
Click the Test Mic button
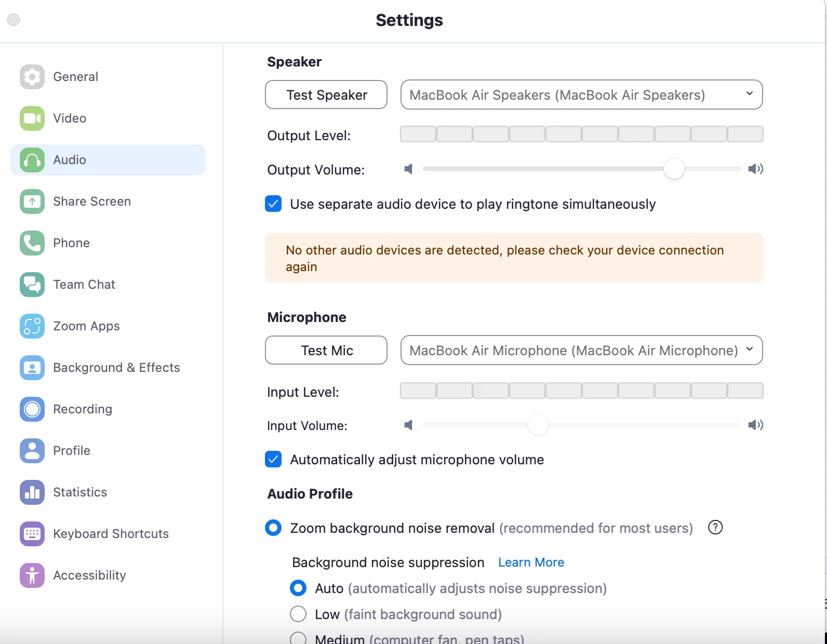326,351
